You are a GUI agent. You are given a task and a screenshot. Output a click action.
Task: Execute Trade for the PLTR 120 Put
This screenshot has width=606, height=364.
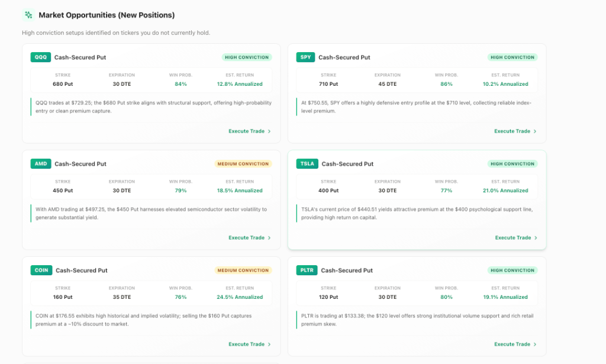tap(515, 344)
